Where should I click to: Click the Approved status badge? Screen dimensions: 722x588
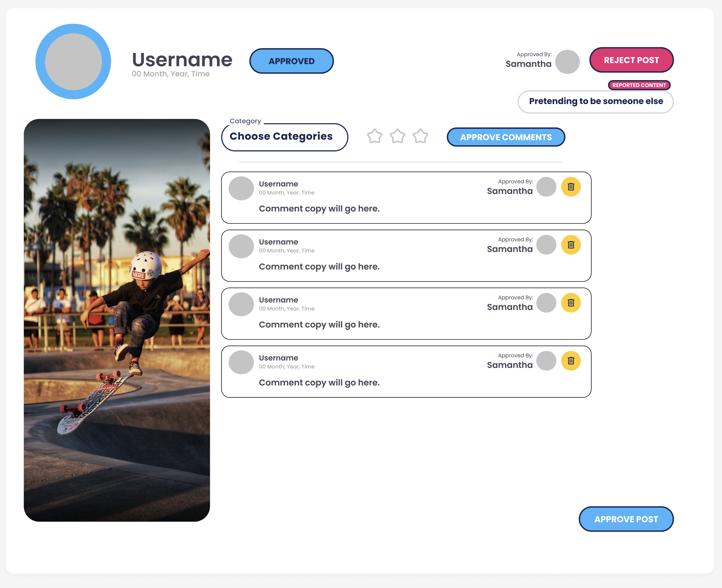pos(291,61)
